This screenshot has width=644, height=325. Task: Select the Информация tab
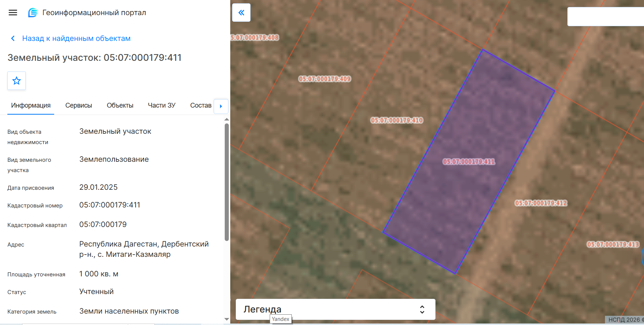coord(31,105)
